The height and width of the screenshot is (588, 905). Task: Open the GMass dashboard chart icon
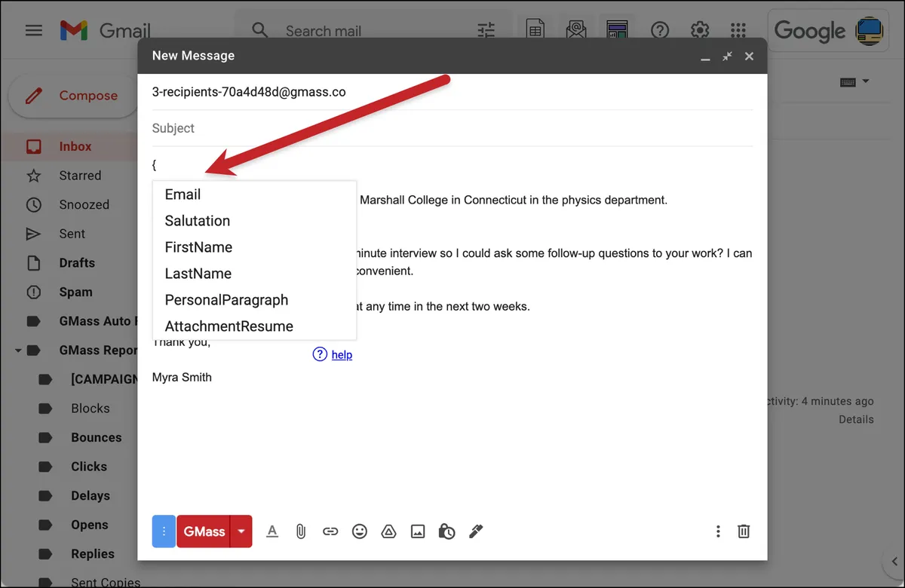[x=618, y=31]
